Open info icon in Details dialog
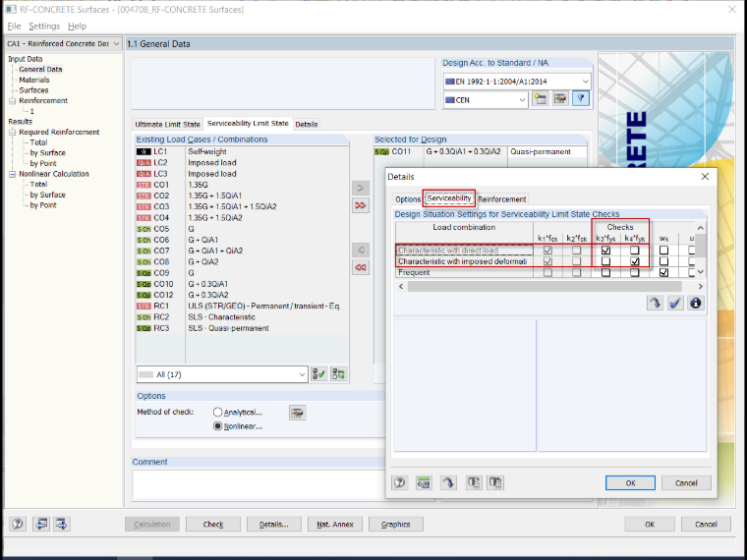Viewport: 747px width, 560px height. [x=696, y=303]
